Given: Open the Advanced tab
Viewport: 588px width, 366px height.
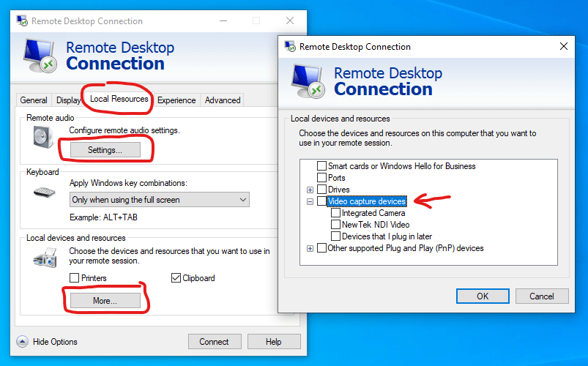Looking at the screenshot, I should coord(223,100).
